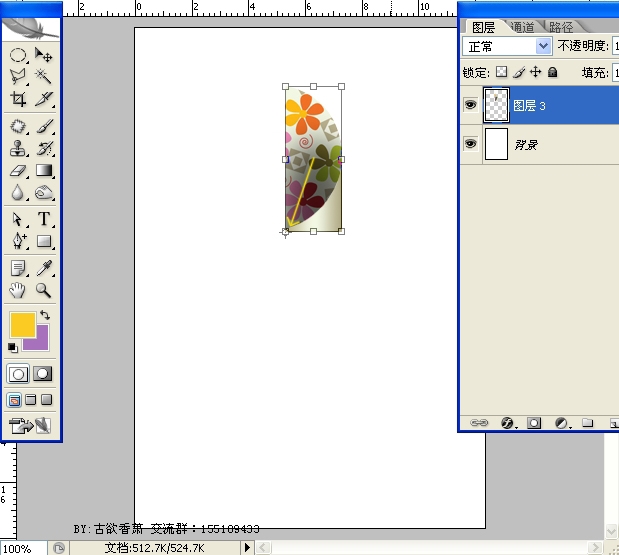The image size is (619, 555).
Task: Select the Polygonal Lasso tool
Action: 18,76
